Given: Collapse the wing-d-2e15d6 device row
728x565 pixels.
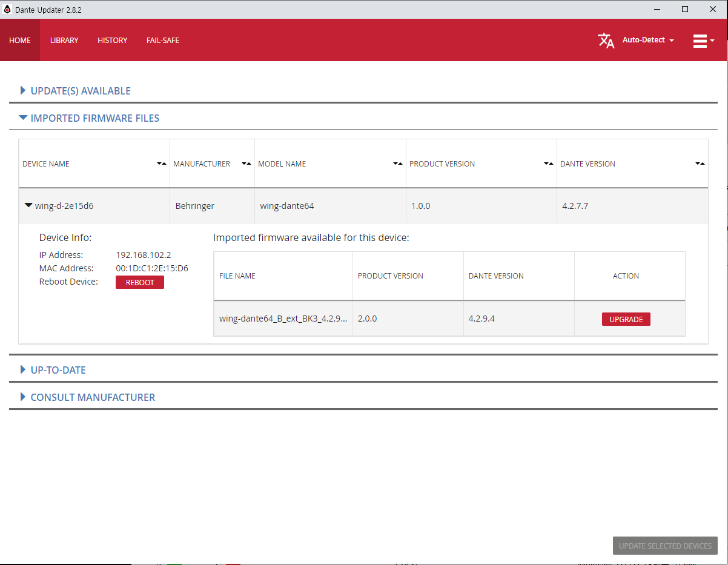Looking at the screenshot, I should coord(28,205).
